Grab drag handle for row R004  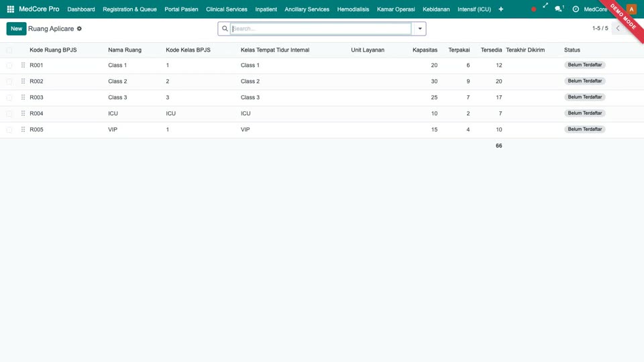pos(23,113)
